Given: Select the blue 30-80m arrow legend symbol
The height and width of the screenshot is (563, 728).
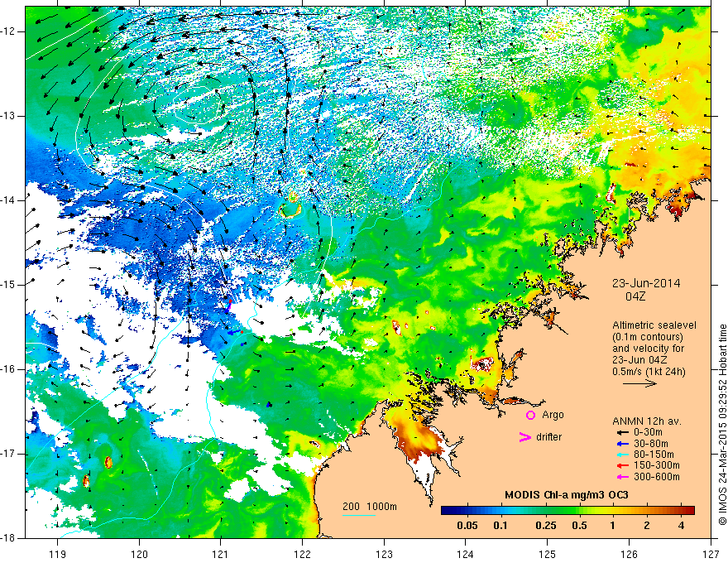Looking at the screenshot, I should [x=621, y=444].
